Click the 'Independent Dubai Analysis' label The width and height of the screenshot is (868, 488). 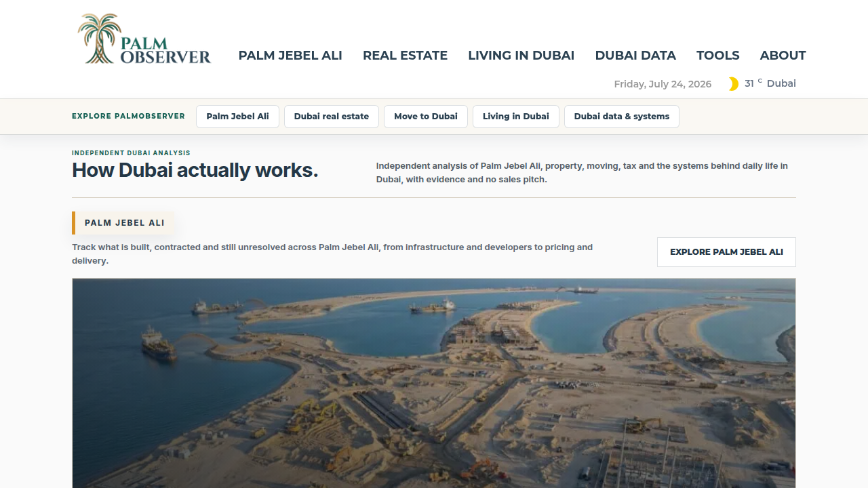[x=131, y=153]
